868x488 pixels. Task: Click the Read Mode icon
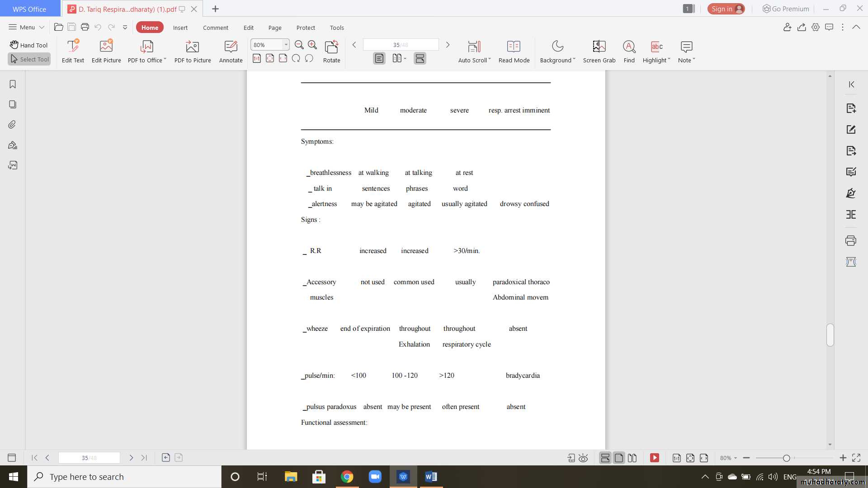514,47
